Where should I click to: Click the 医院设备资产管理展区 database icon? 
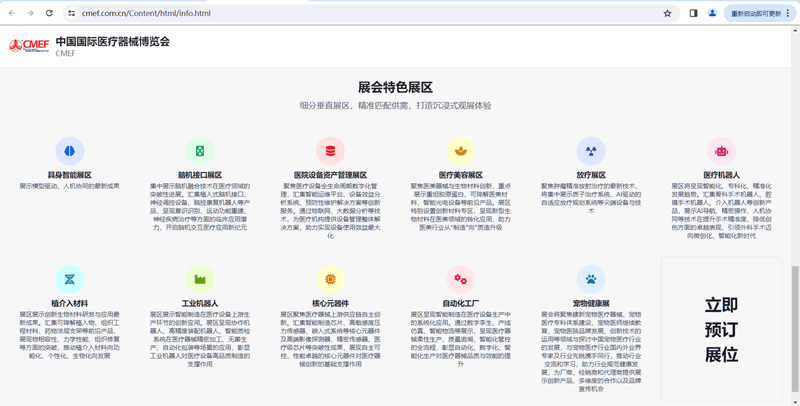(330, 151)
